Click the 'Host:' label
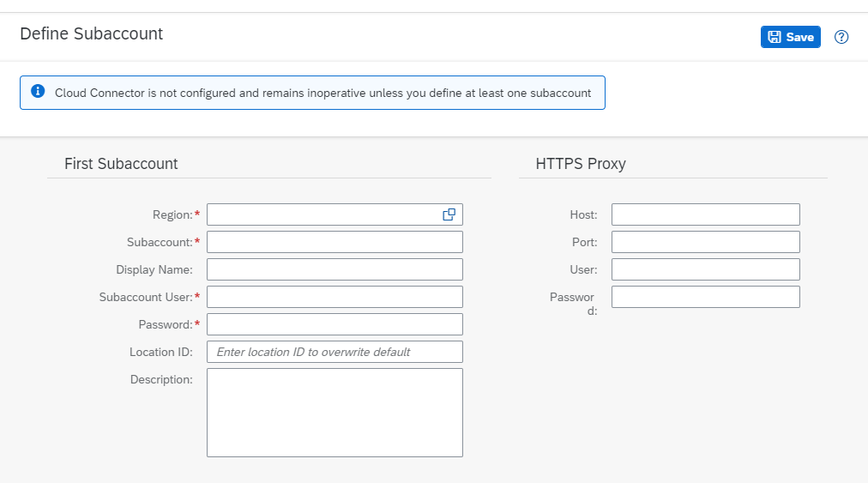Viewport: 868px width, 483px height. pos(583,215)
